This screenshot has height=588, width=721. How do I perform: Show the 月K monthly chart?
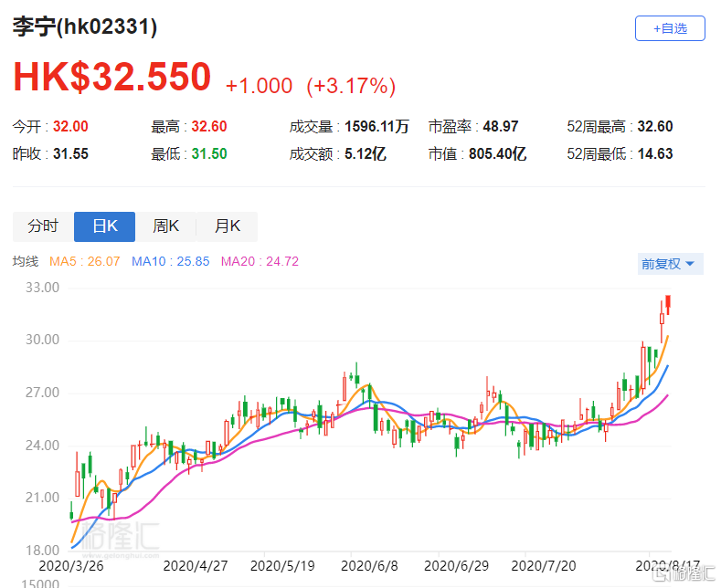pos(227,226)
